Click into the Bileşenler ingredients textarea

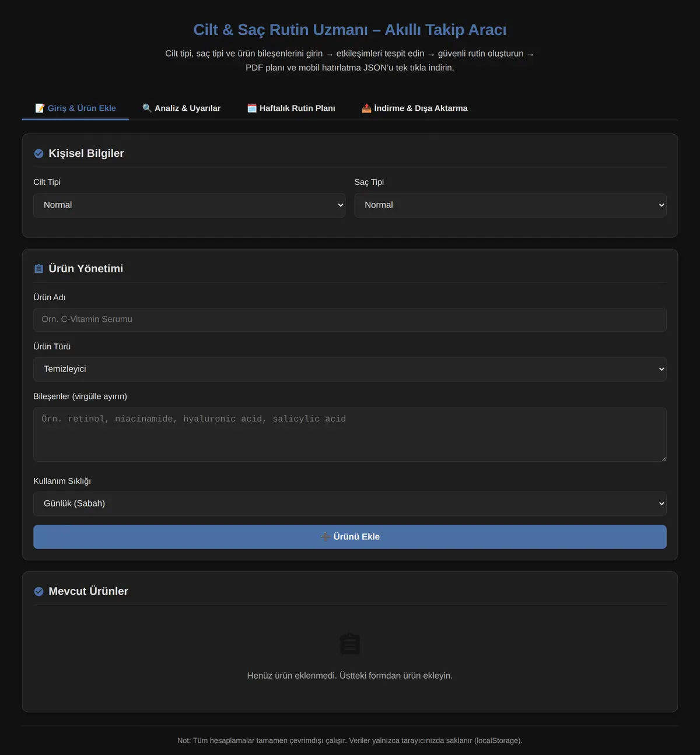pyautogui.click(x=350, y=434)
